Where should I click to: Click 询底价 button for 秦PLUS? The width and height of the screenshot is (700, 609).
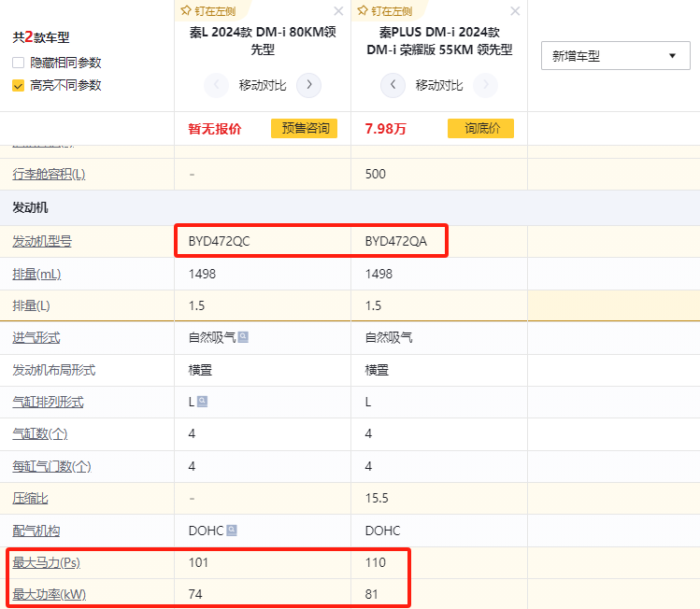pos(480,129)
